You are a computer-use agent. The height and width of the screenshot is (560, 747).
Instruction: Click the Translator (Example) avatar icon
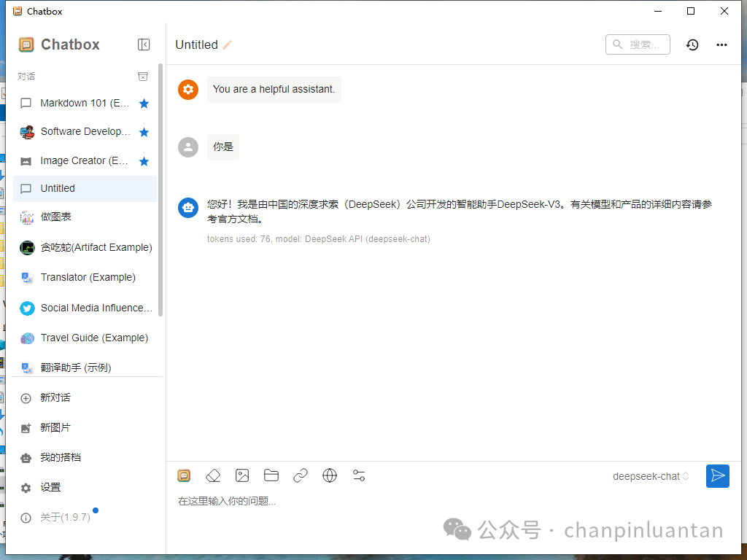click(x=27, y=278)
